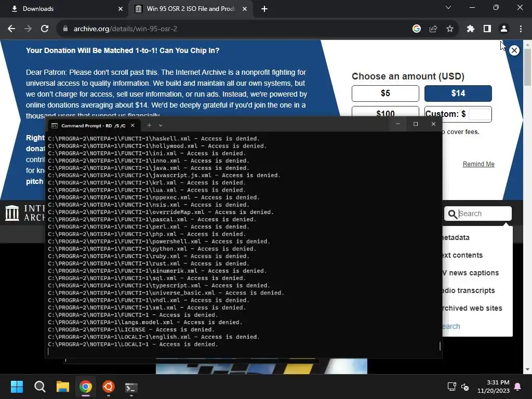Select the metadata search option
Screen dimensions: 532x399
455,237
